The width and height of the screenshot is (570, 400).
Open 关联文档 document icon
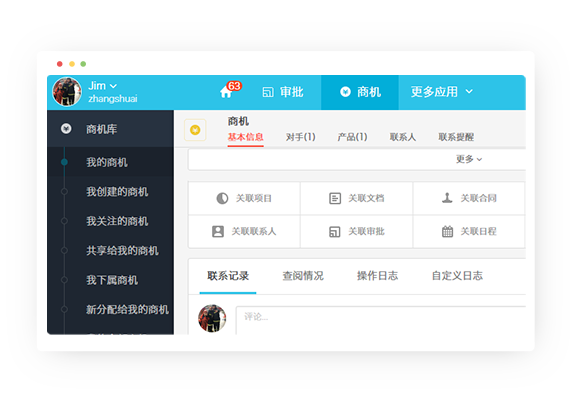click(x=335, y=198)
